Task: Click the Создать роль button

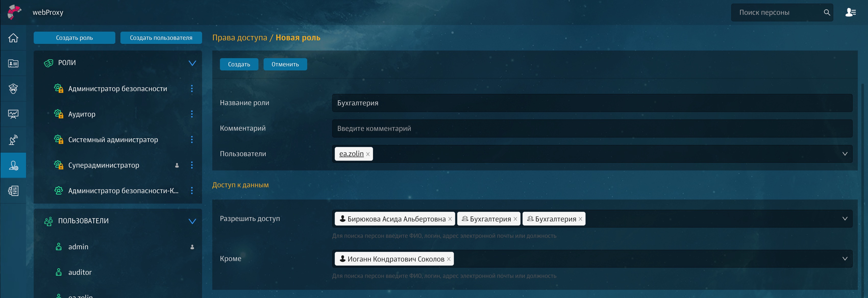Action: pyautogui.click(x=75, y=38)
